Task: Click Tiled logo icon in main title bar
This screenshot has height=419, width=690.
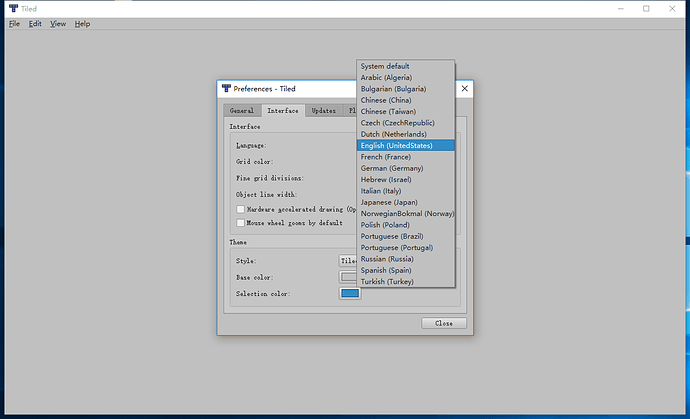Action: coord(14,8)
